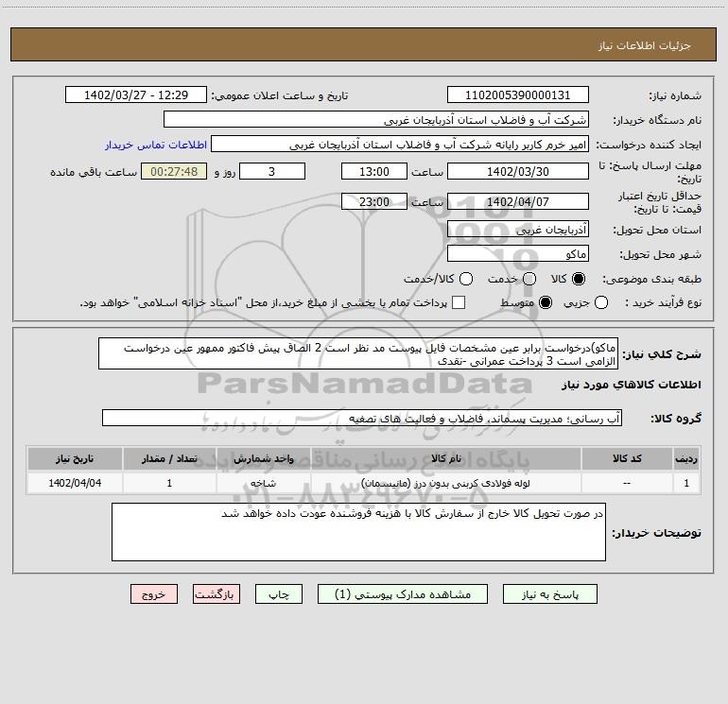Toggle the 'اسناد خزانه اسلامی' payment checkbox
This screenshot has height=704, width=728.
[x=459, y=302]
